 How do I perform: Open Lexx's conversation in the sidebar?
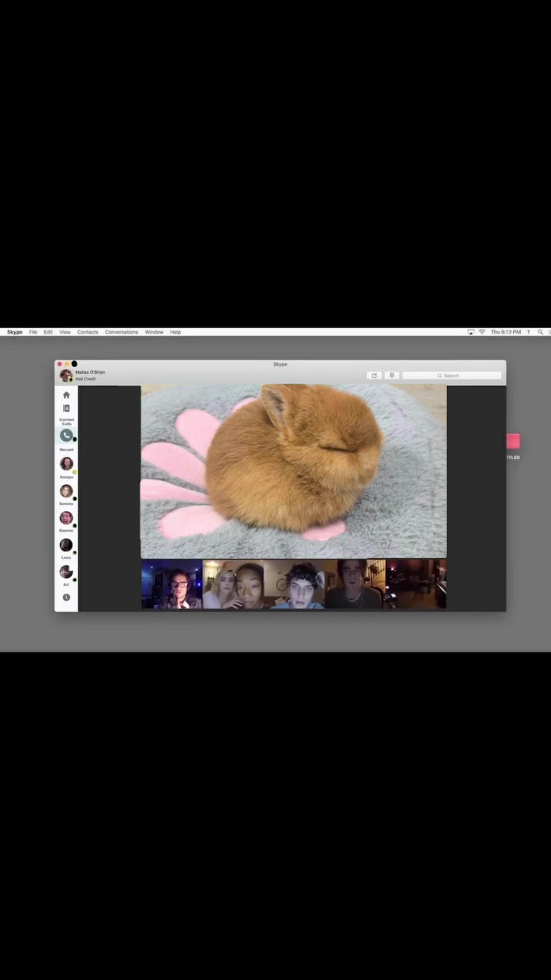66,545
